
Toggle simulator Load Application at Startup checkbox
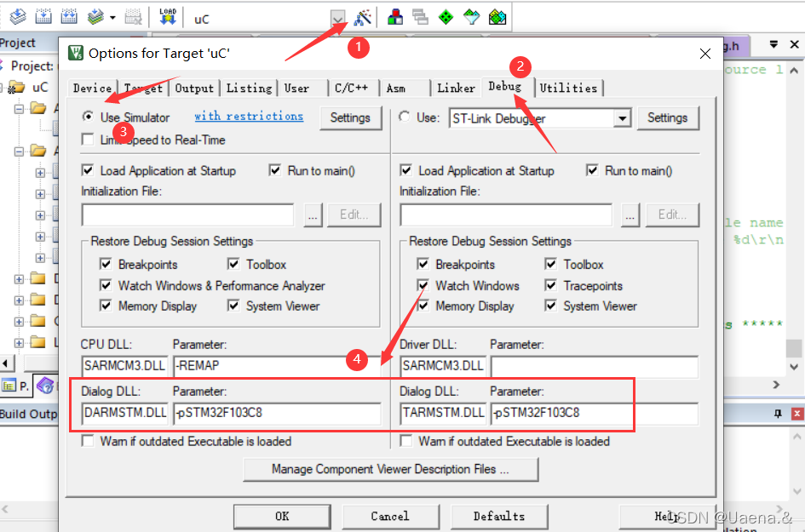89,170
